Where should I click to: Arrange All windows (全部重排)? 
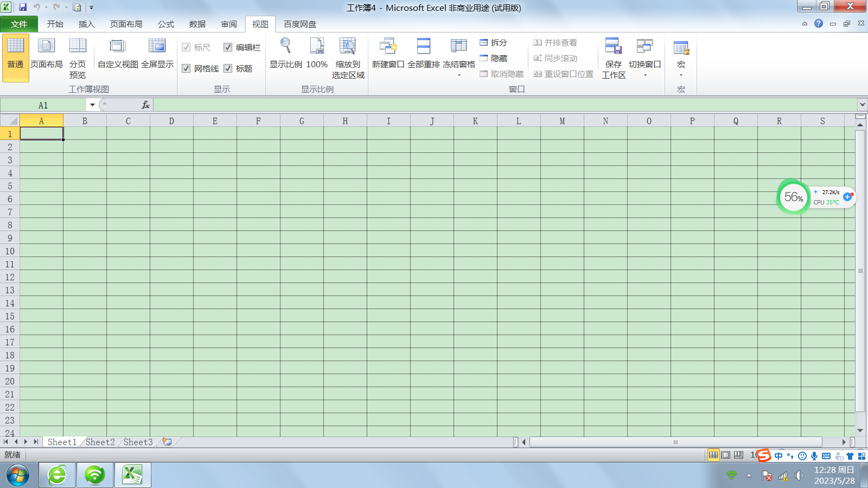(424, 54)
